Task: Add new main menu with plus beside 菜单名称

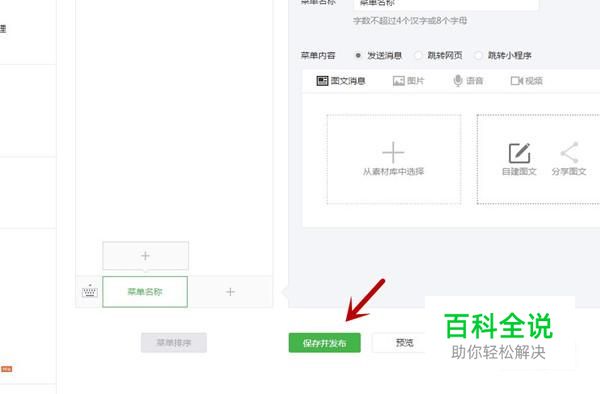Action: [230, 292]
